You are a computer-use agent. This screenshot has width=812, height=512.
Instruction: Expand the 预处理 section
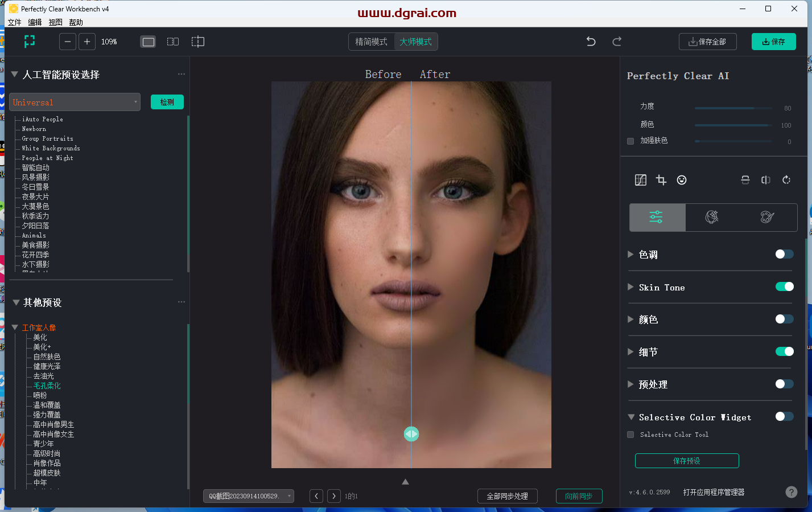pyautogui.click(x=630, y=384)
